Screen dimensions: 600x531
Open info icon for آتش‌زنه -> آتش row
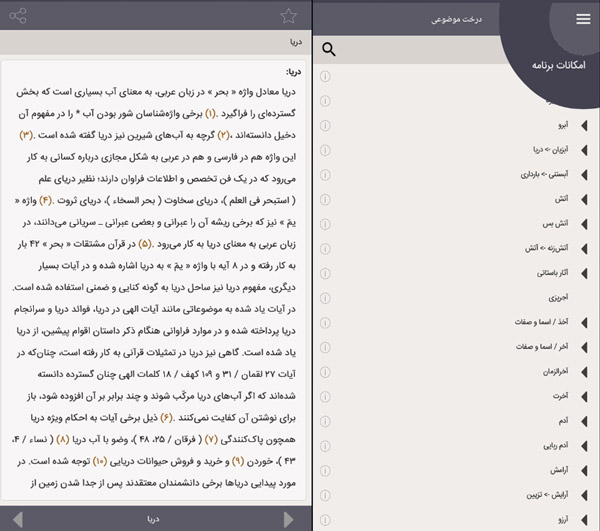(x=325, y=249)
